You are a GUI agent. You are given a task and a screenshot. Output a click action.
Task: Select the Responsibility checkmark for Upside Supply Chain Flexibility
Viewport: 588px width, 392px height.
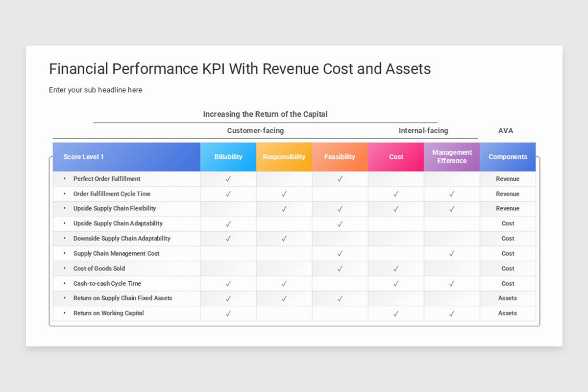[284, 208]
